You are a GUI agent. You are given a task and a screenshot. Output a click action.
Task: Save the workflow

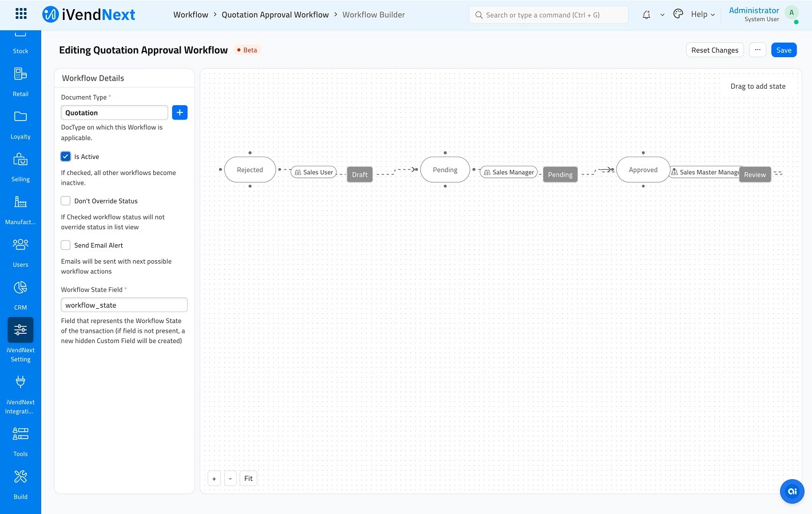point(784,50)
